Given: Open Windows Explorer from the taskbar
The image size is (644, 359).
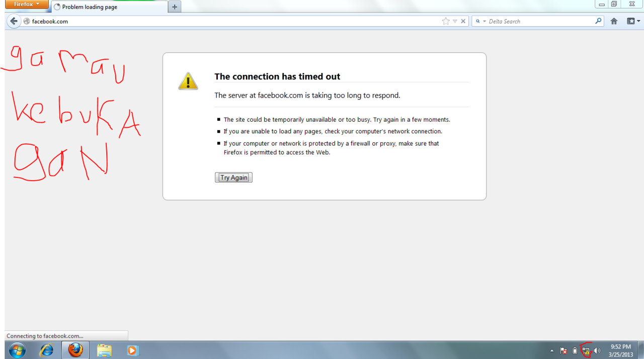Looking at the screenshot, I should [104, 350].
